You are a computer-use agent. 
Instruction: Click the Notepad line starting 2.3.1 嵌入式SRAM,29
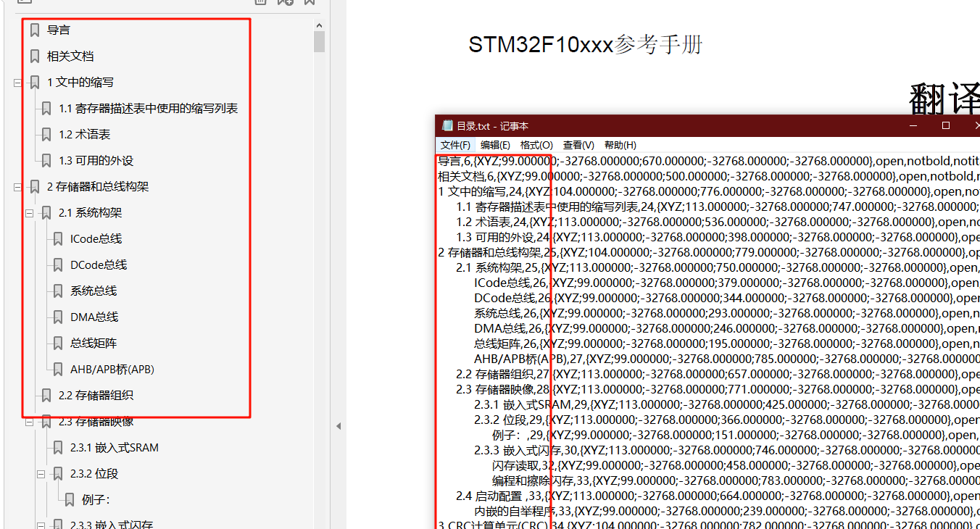(x=726, y=404)
